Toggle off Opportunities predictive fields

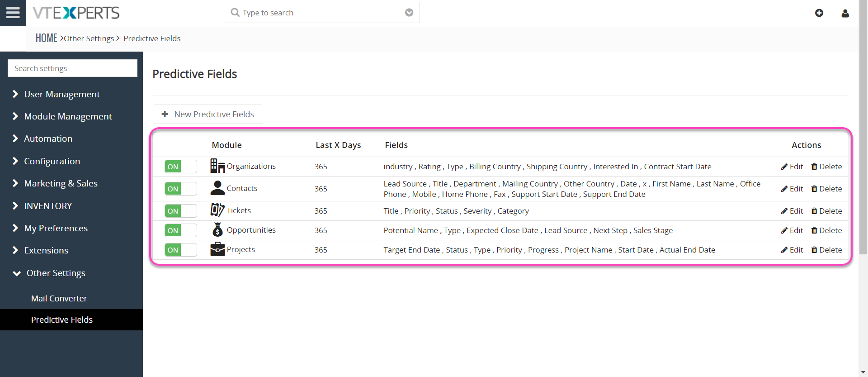[181, 230]
